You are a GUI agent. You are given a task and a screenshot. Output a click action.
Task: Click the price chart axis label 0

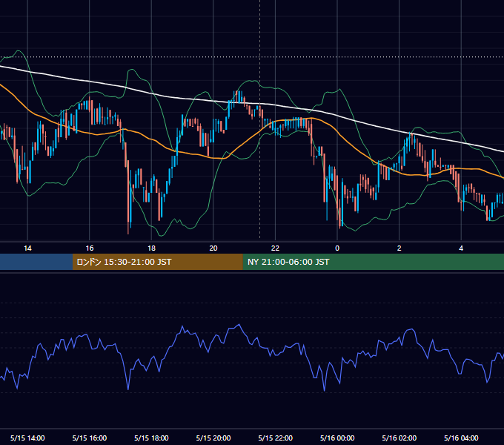(337, 248)
